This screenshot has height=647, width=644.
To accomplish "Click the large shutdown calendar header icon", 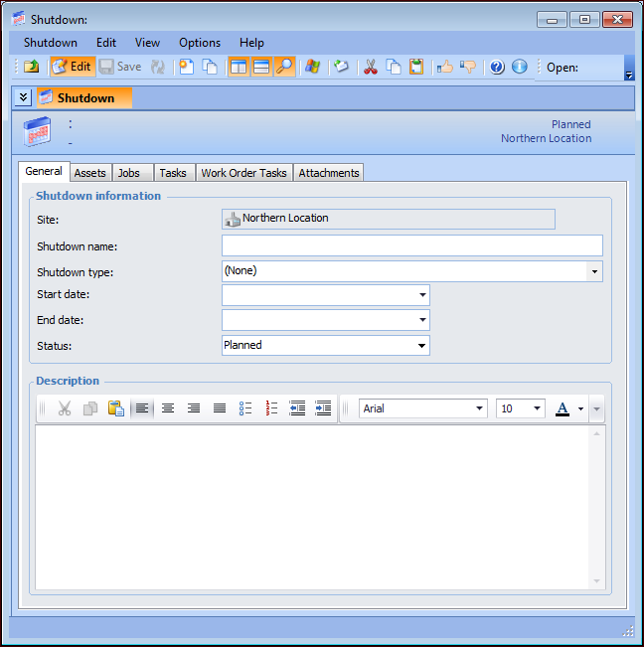I will tap(37, 131).
